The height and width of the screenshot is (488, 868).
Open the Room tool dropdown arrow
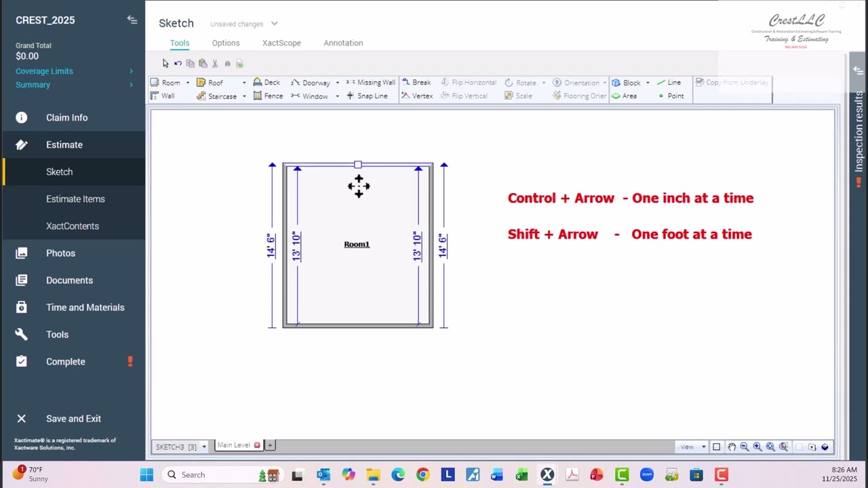click(x=188, y=83)
